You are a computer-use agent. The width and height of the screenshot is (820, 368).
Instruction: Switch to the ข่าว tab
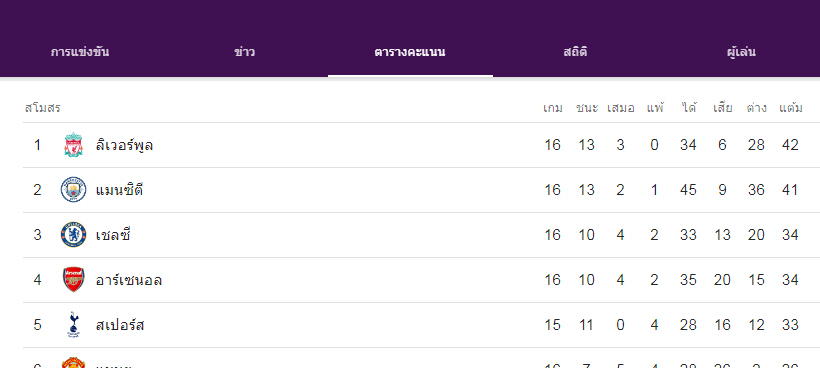pos(244,52)
